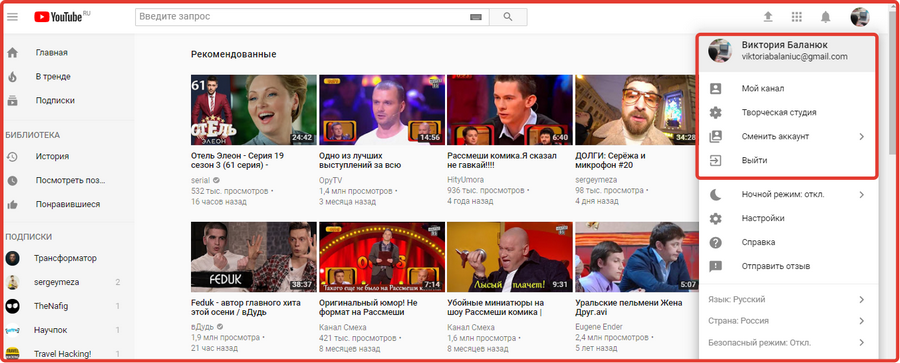Open the YouTube apps grid icon
Viewport: 900px width, 363px height.
(x=797, y=17)
